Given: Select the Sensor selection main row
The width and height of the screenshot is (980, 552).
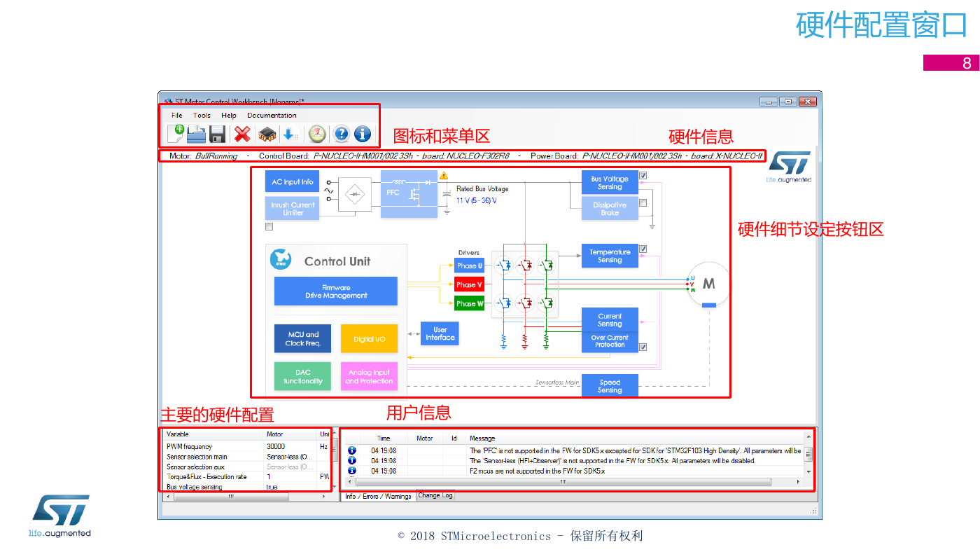Looking at the screenshot, I should click(248, 457).
